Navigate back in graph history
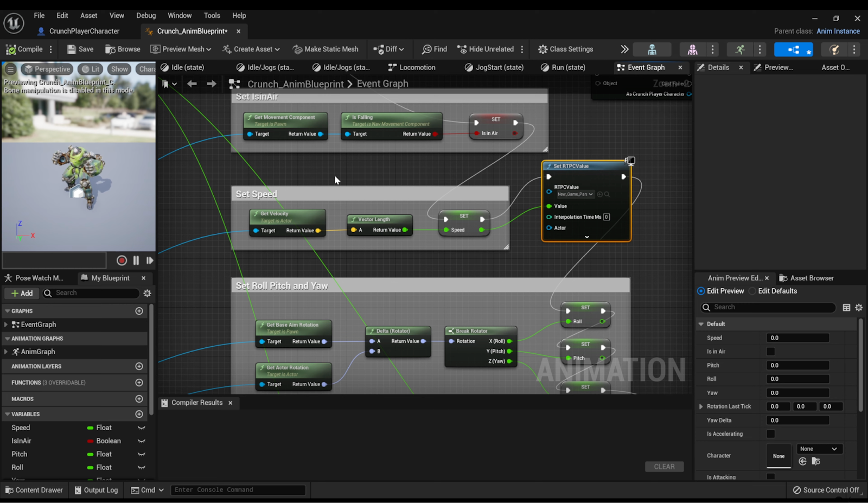868x503 pixels. point(192,84)
